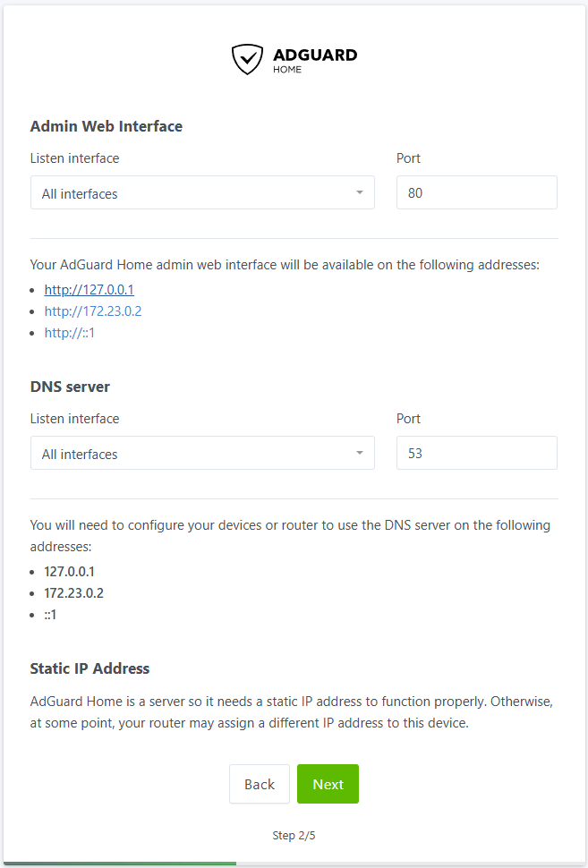Click the Port label above DNS port field
The height and width of the screenshot is (868, 588).
(x=408, y=419)
